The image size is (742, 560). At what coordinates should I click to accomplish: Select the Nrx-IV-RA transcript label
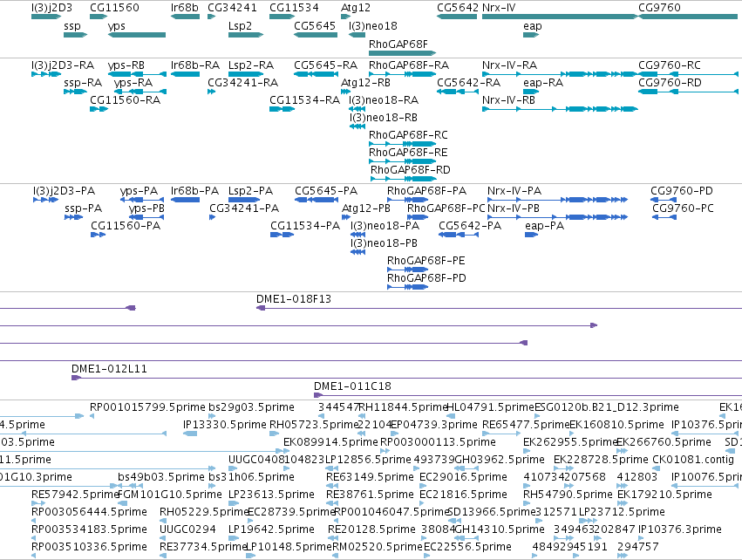click(x=510, y=65)
